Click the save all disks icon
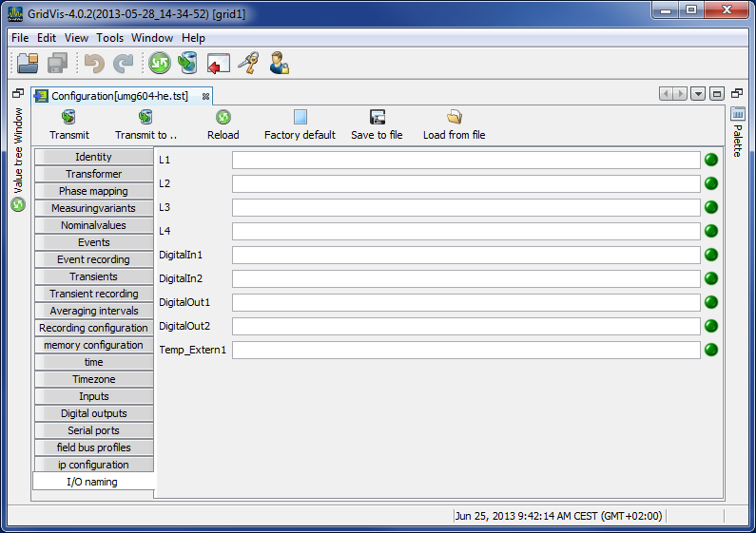 pyautogui.click(x=57, y=63)
